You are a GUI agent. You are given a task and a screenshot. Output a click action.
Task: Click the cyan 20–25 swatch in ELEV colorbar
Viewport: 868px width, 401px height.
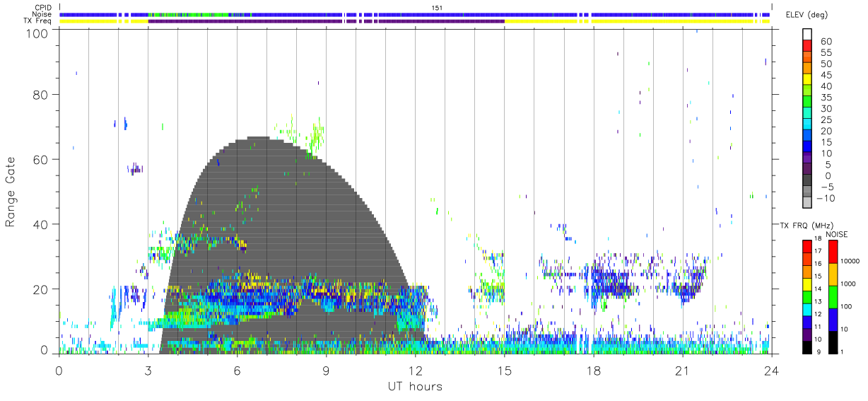pos(807,125)
